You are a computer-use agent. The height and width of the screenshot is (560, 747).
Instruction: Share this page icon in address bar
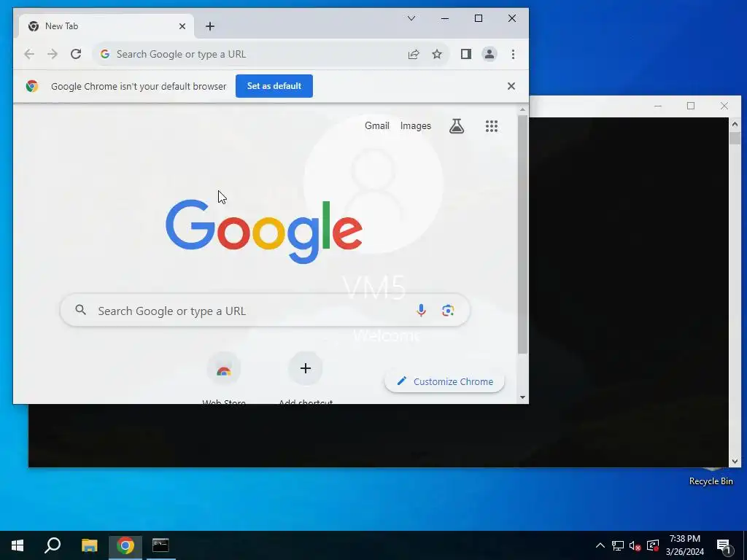coord(414,54)
